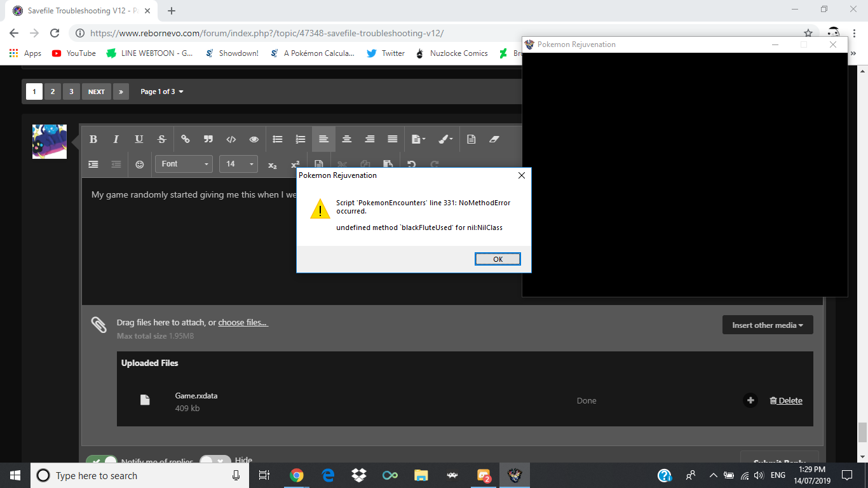The height and width of the screenshot is (488, 868).
Task: Bookmark this page with the star icon
Action: 808,33
